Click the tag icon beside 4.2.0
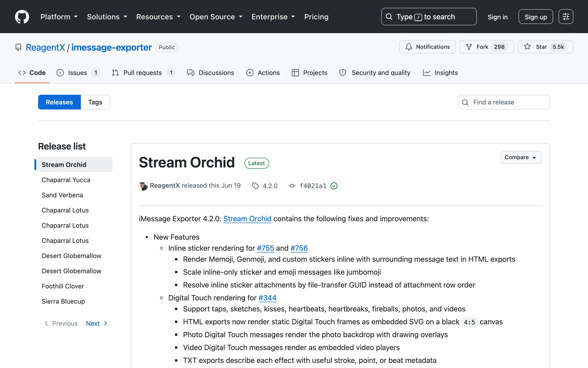 coord(255,186)
